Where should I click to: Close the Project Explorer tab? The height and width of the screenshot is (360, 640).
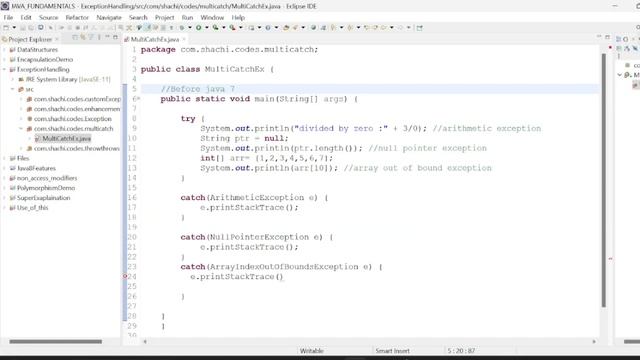point(57,39)
